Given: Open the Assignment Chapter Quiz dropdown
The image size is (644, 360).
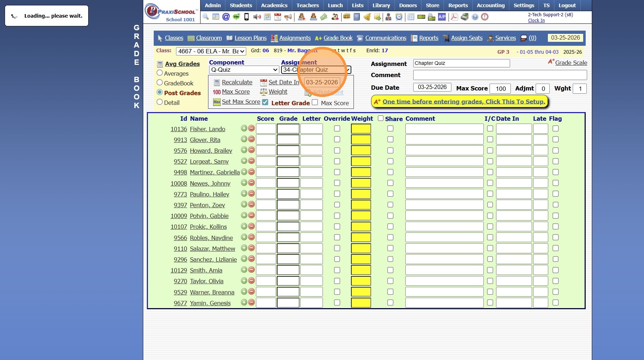Looking at the screenshot, I should pos(316,70).
